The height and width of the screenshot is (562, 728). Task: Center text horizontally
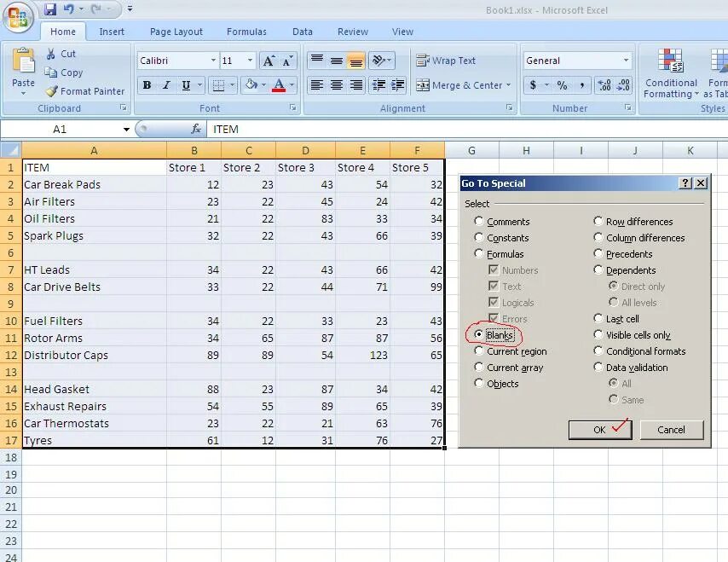(x=337, y=85)
